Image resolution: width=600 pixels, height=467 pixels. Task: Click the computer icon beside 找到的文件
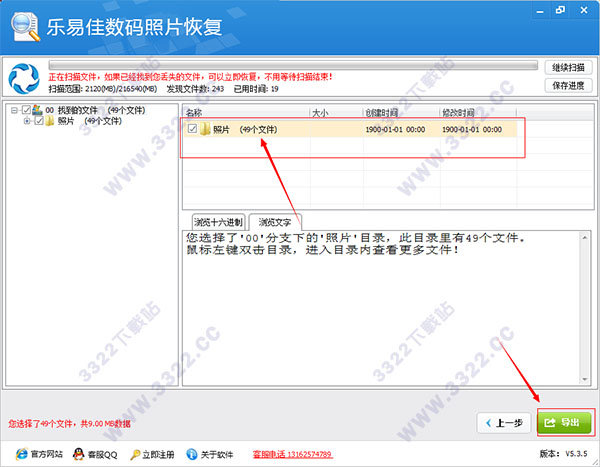click(x=38, y=110)
